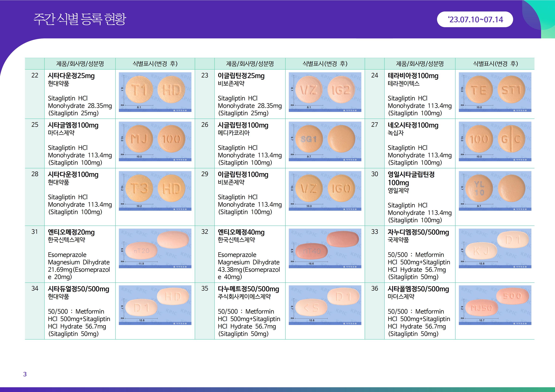Click product name 네오시타정100mg
Image resolution: width=555 pixels, height=392 pixels.
413,125
